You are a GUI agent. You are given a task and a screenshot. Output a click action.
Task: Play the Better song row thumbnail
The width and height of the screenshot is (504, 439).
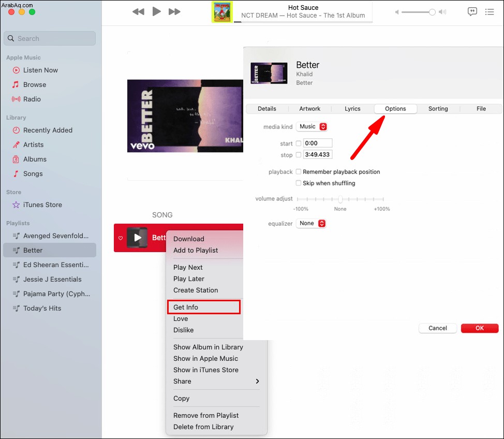click(137, 238)
